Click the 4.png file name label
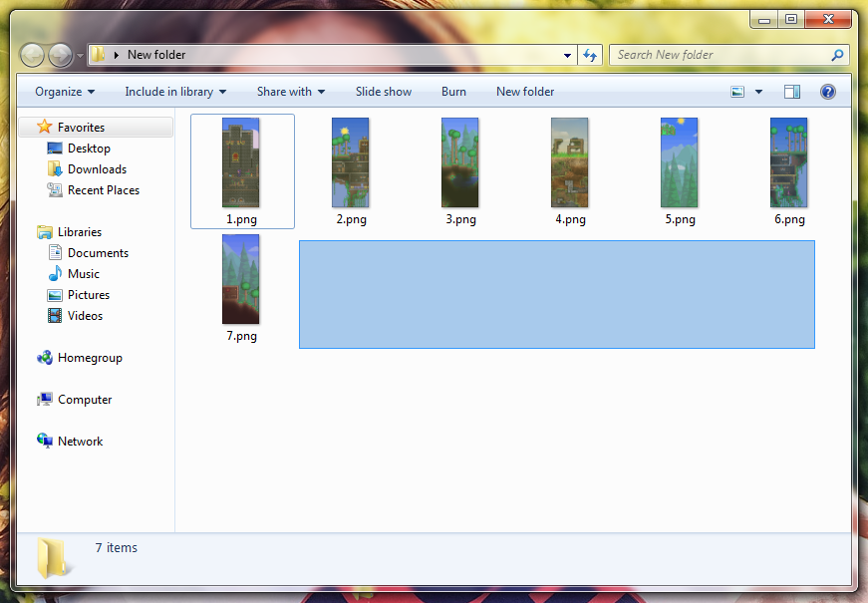868x603 pixels. [x=570, y=219]
